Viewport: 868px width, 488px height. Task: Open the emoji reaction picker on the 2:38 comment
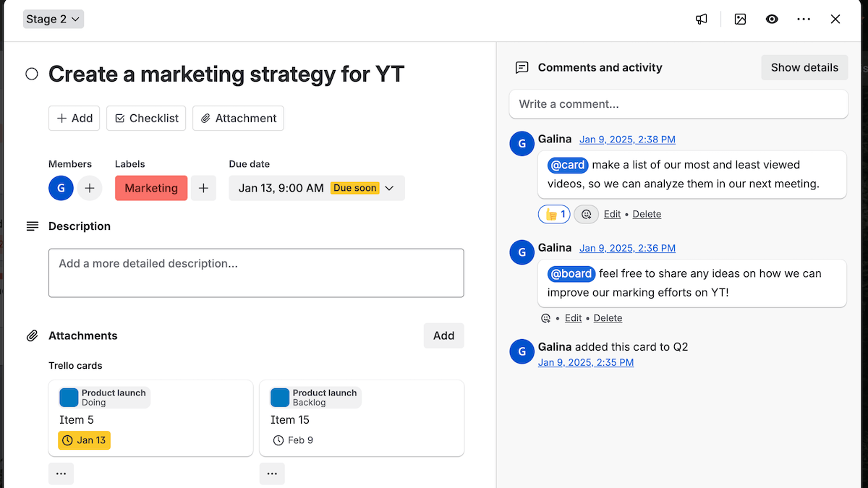click(x=586, y=214)
